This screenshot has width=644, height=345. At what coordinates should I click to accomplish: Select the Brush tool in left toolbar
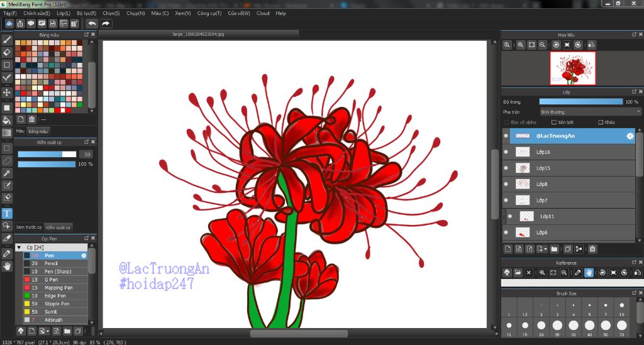tap(6, 40)
